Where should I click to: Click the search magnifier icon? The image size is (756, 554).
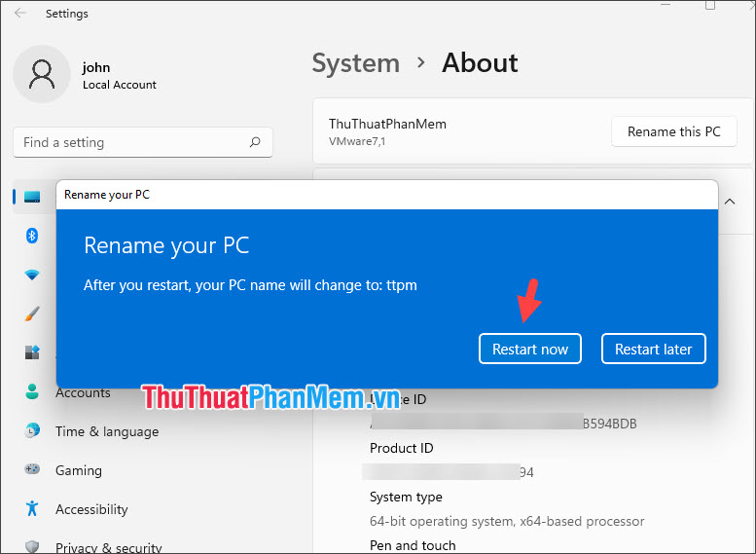coord(255,142)
